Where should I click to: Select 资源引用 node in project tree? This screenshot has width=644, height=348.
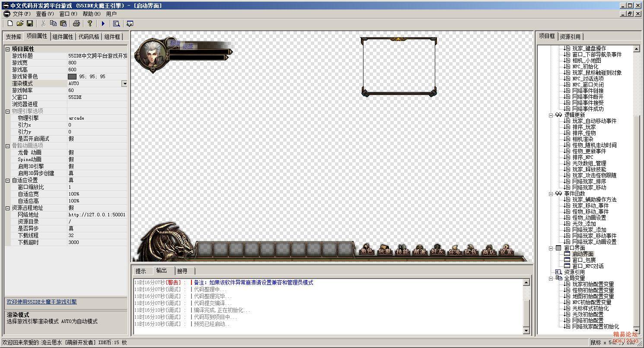click(x=574, y=272)
